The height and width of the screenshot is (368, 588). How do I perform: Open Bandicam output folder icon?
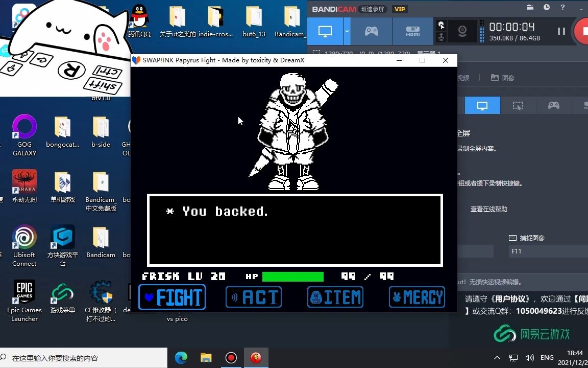530,7
